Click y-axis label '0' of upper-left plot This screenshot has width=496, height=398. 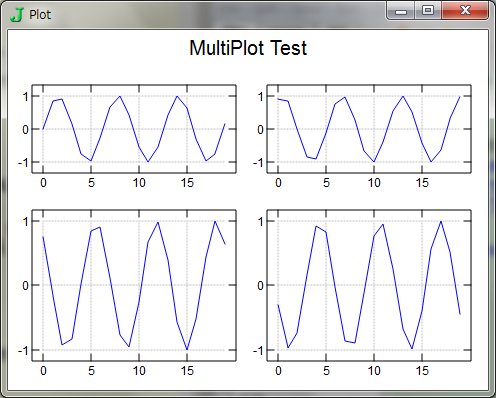26,129
